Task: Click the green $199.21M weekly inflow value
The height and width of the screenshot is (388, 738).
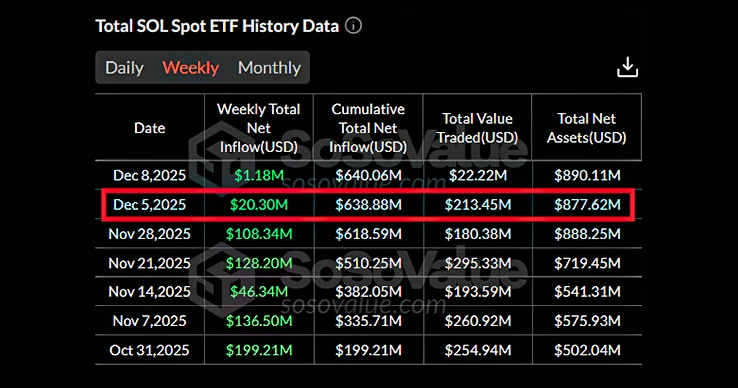Action: click(259, 350)
